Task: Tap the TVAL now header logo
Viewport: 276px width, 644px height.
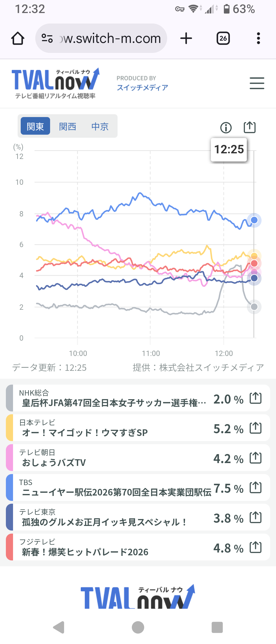Action: [x=55, y=83]
